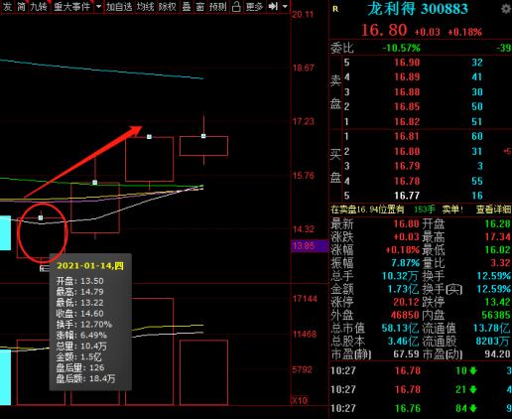Viewport: 512px width, 420px height.
Task: Click the R marker above the stock name
Action: pos(335,9)
